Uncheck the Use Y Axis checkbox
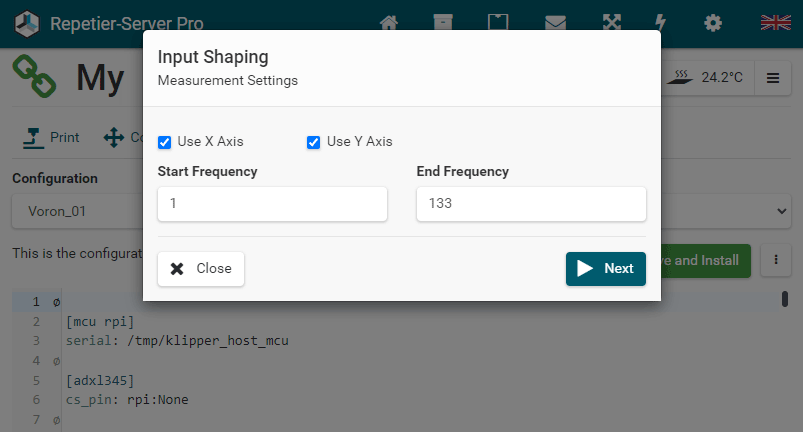 point(314,142)
